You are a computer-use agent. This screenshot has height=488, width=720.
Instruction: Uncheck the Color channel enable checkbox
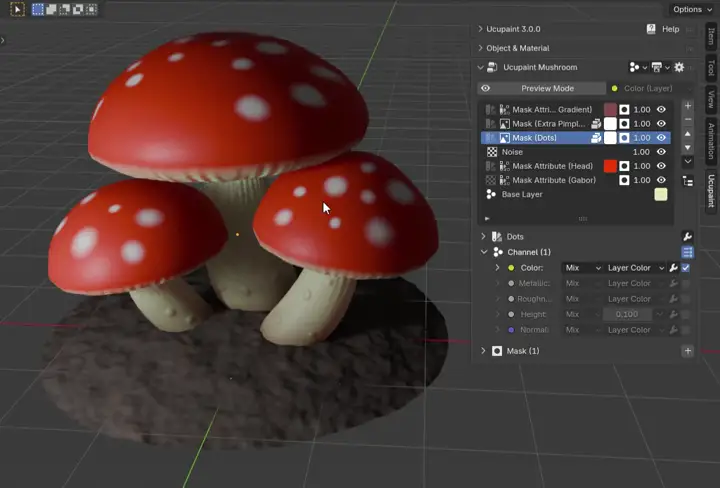click(686, 268)
